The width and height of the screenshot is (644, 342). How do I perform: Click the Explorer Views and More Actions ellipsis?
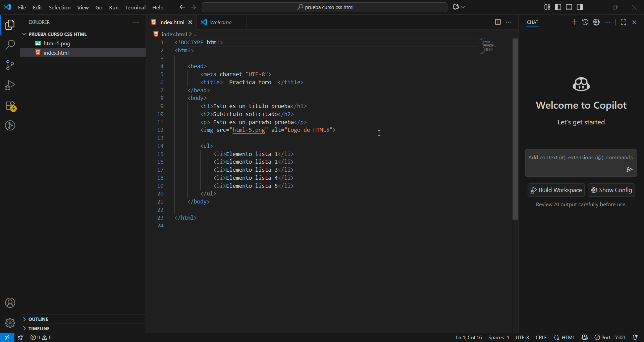pos(136,22)
